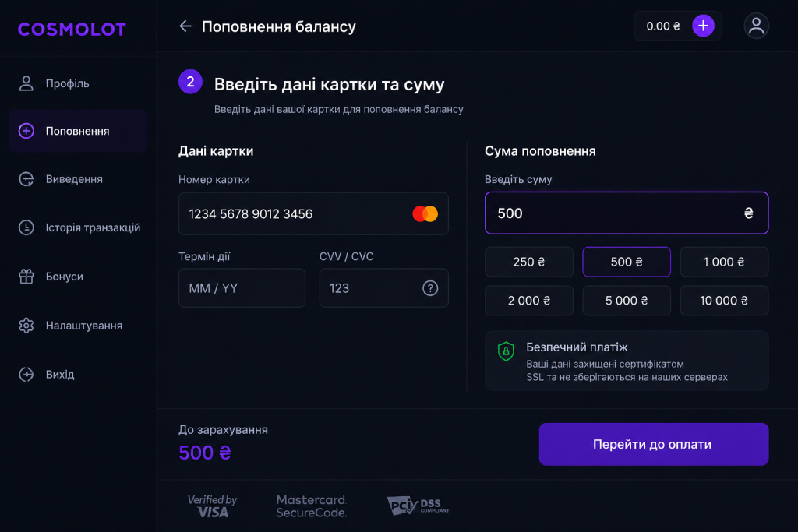Click the MM / YY expiry field
This screenshot has width=798, height=532.
(x=242, y=288)
